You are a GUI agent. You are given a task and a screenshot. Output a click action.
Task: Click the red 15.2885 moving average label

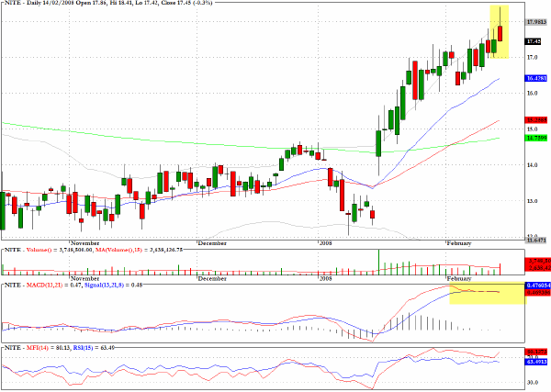tap(536, 120)
